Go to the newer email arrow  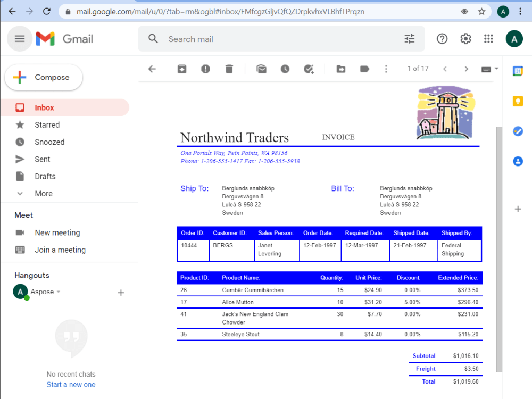445,69
